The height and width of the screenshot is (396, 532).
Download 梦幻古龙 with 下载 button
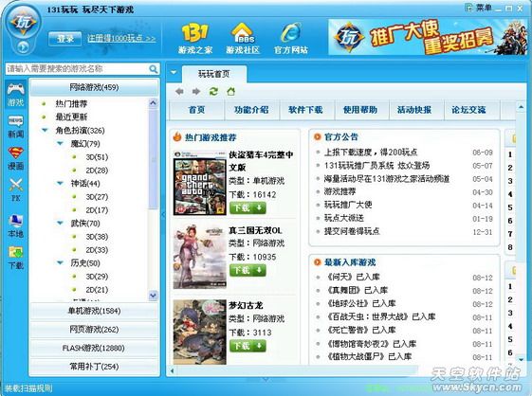(x=248, y=346)
